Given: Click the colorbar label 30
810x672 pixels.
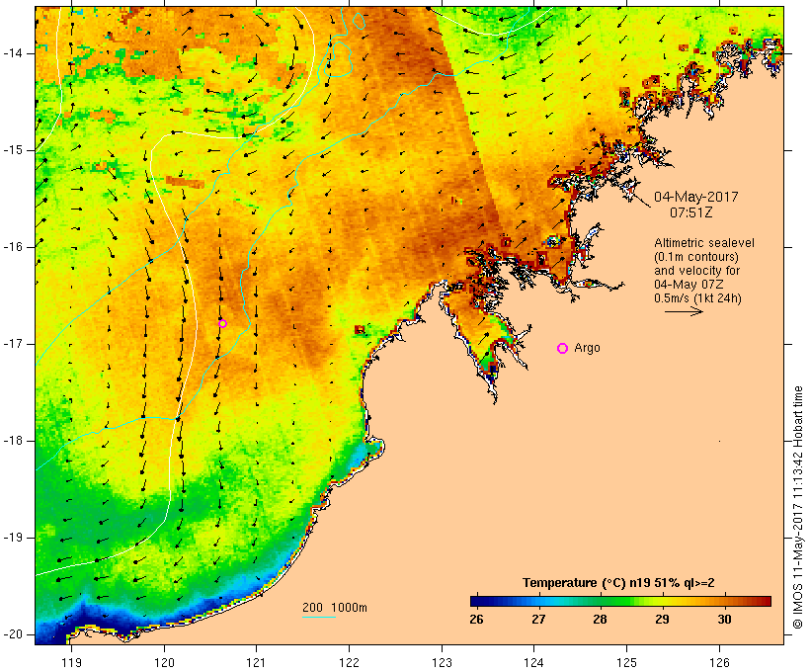Looking at the screenshot, I should point(724,620).
